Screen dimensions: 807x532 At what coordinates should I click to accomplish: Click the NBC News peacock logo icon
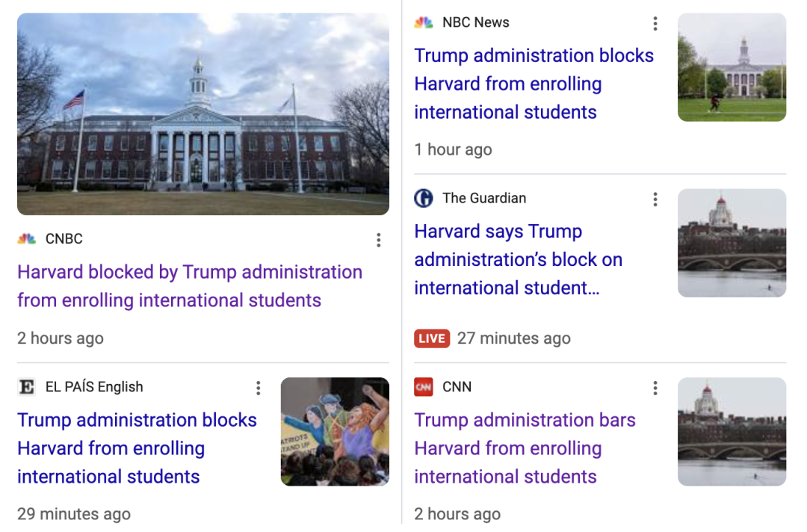pyautogui.click(x=424, y=22)
